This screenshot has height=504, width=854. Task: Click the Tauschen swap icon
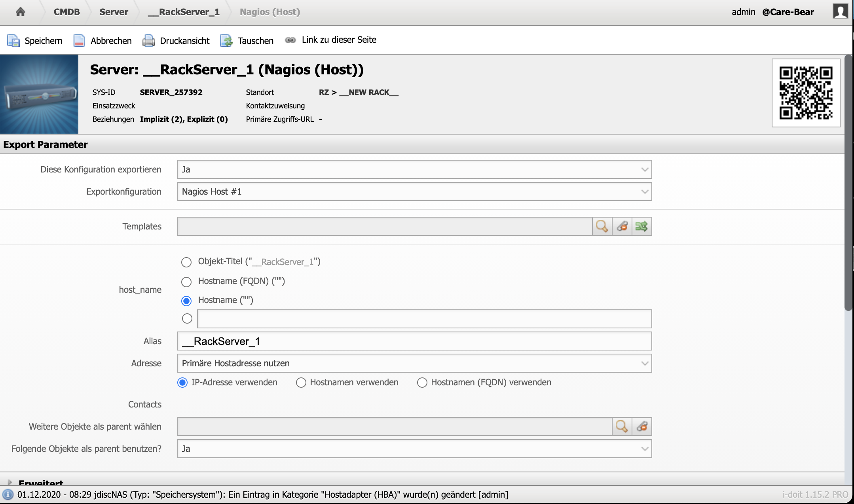[226, 41]
